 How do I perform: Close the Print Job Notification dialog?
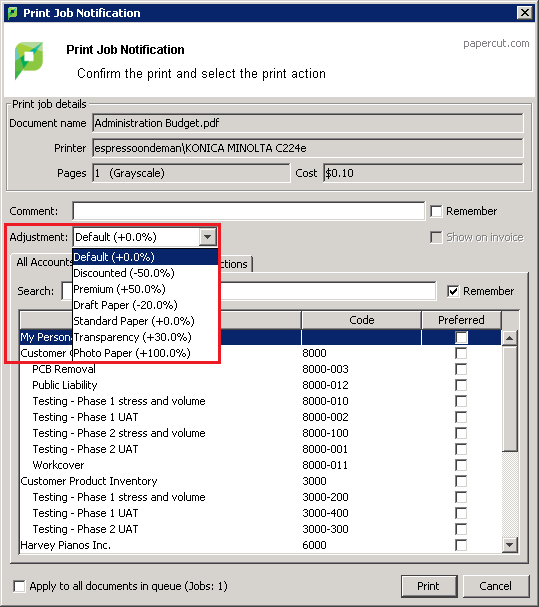[525, 13]
